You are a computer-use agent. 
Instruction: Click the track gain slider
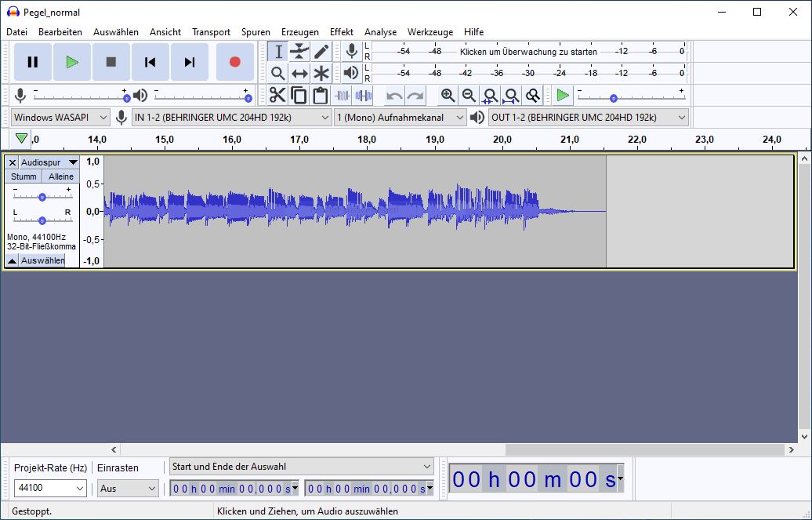click(x=42, y=197)
